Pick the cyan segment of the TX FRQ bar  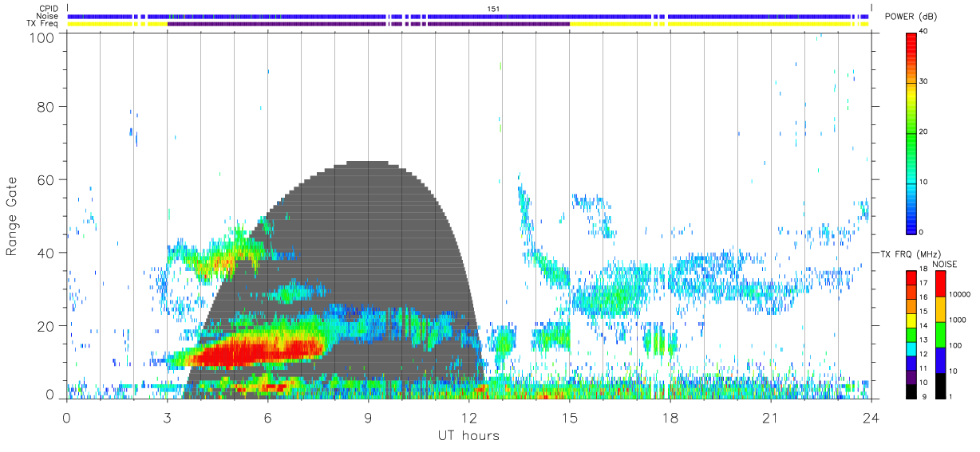[911, 348]
